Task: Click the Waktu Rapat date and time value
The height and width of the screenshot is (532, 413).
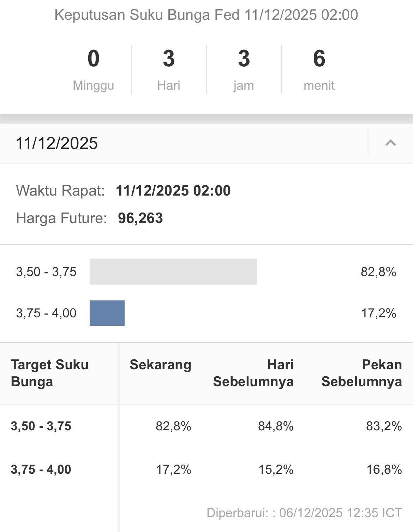Action: tap(173, 191)
